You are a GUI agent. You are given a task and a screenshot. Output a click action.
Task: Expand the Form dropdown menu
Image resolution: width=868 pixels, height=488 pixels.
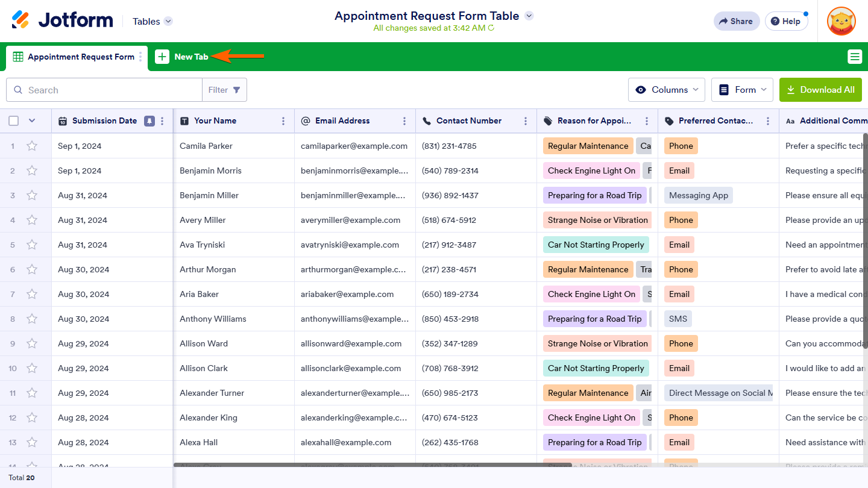tap(743, 90)
